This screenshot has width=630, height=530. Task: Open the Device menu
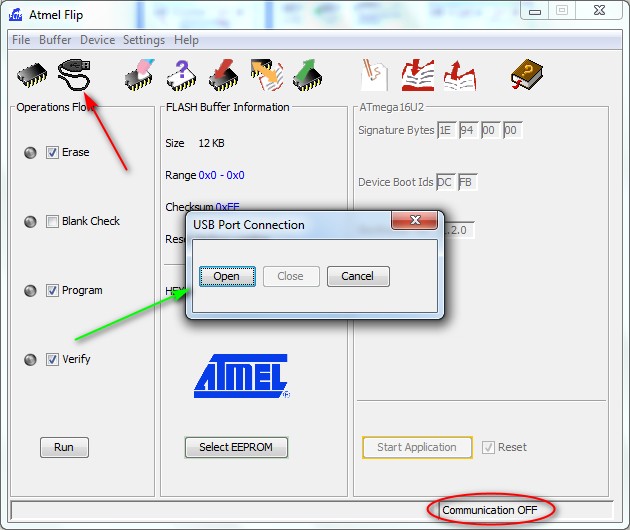(x=98, y=40)
